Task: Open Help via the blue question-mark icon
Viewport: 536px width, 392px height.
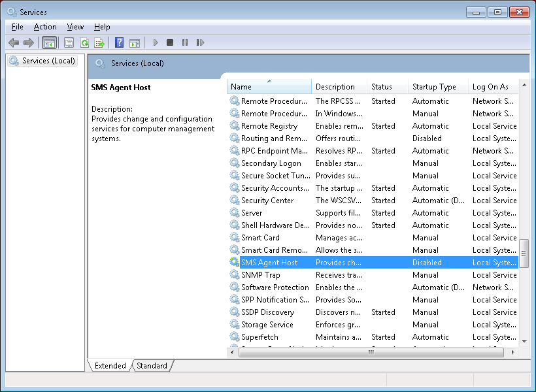Action: (x=119, y=42)
